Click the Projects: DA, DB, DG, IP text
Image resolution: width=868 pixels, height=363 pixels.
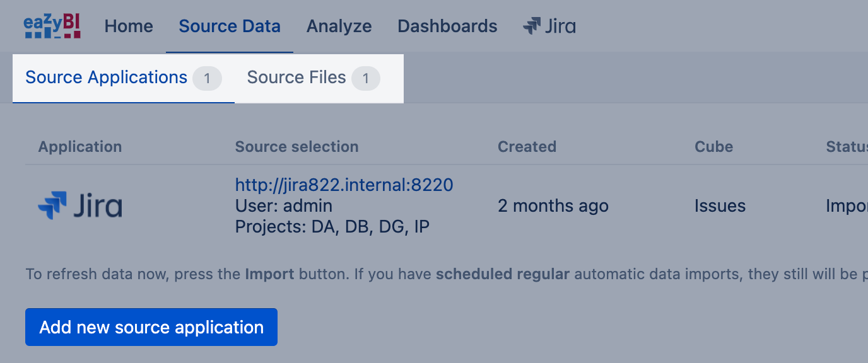coord(332,227)
